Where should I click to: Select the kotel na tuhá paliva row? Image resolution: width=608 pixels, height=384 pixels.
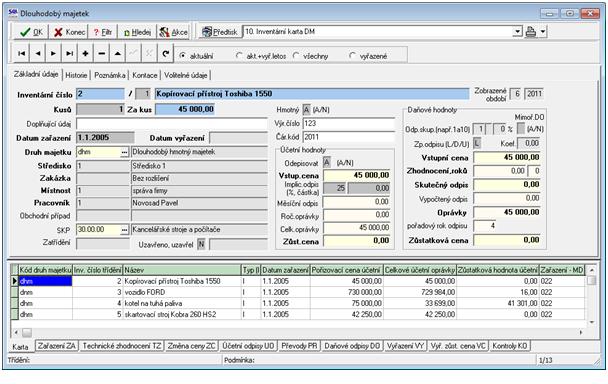click(298, 303)
